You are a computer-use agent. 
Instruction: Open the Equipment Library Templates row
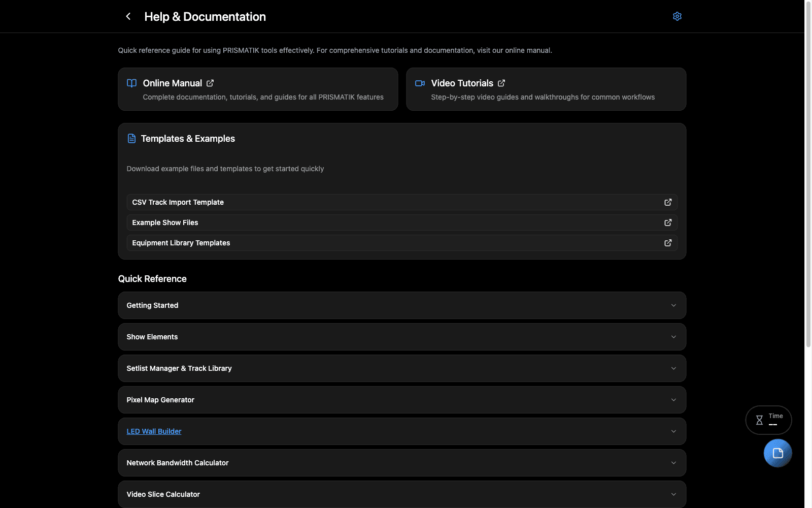(402, 243)
